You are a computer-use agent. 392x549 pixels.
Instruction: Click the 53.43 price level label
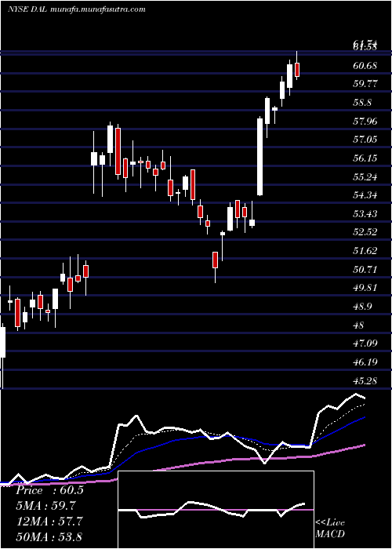[365, 214]
